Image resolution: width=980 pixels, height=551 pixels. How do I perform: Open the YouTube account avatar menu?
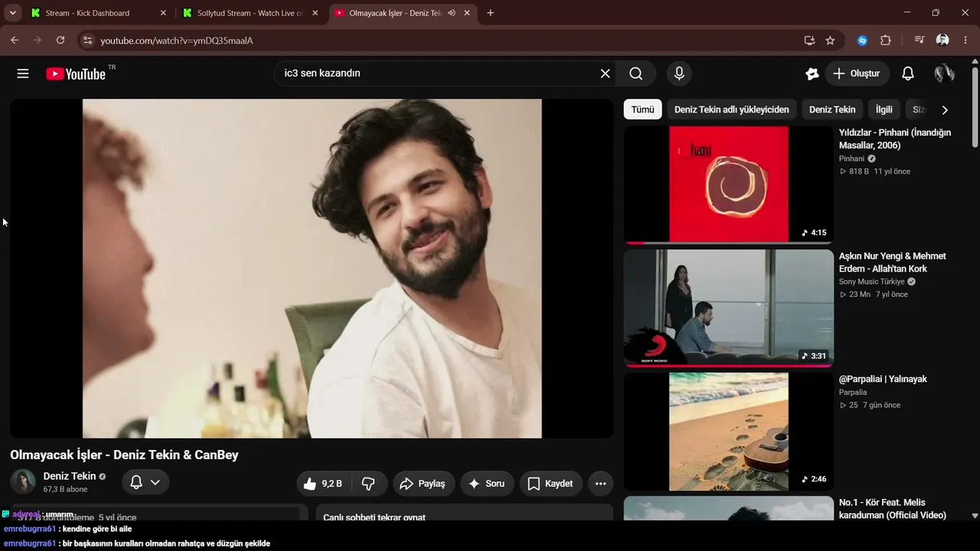(944, 73)
